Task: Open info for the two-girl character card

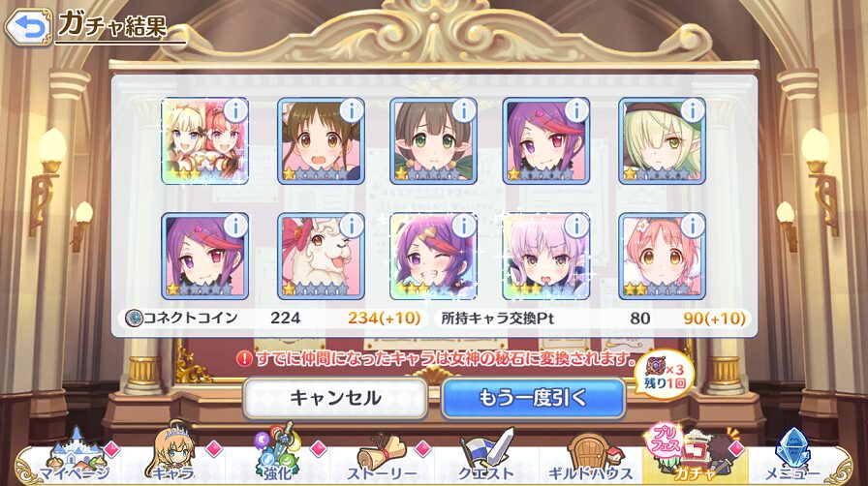Action: click(x=236, y=110)
